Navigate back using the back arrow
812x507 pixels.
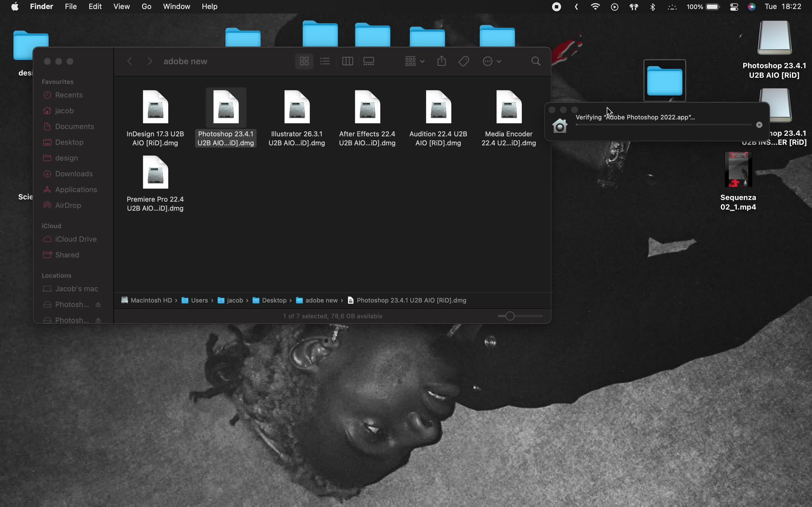tap(129, 61)
